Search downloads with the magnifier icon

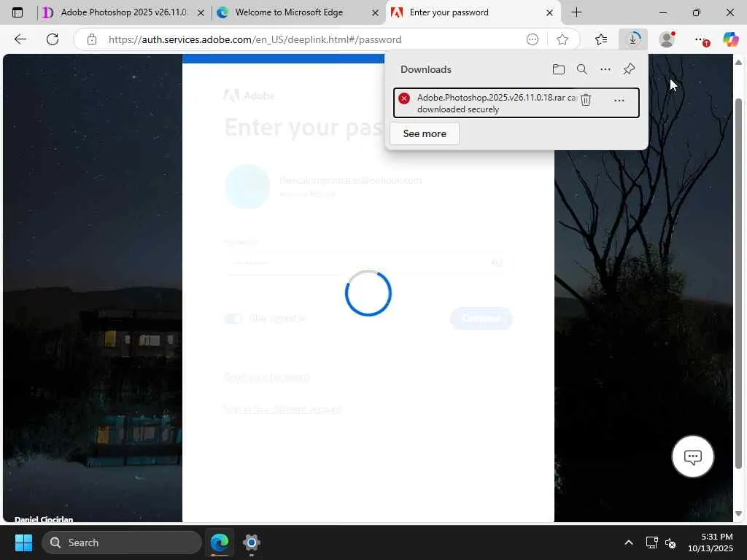click(581, 69)
